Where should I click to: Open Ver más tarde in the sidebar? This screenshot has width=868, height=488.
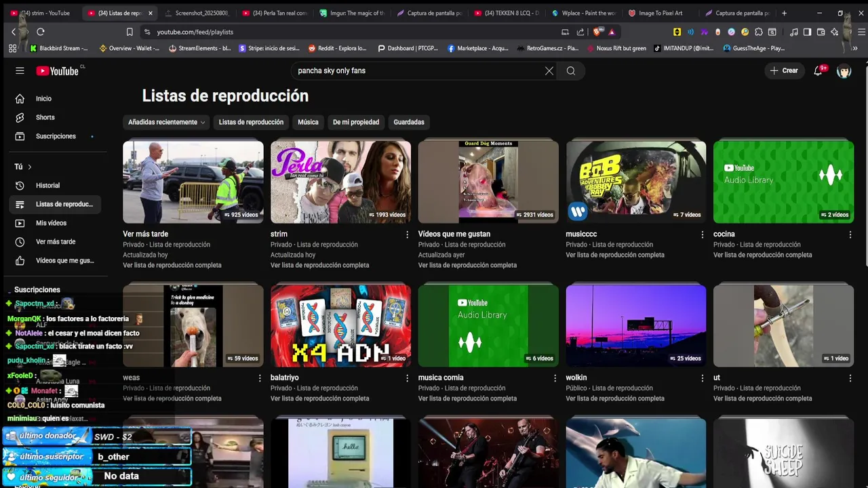coord(54,241)
